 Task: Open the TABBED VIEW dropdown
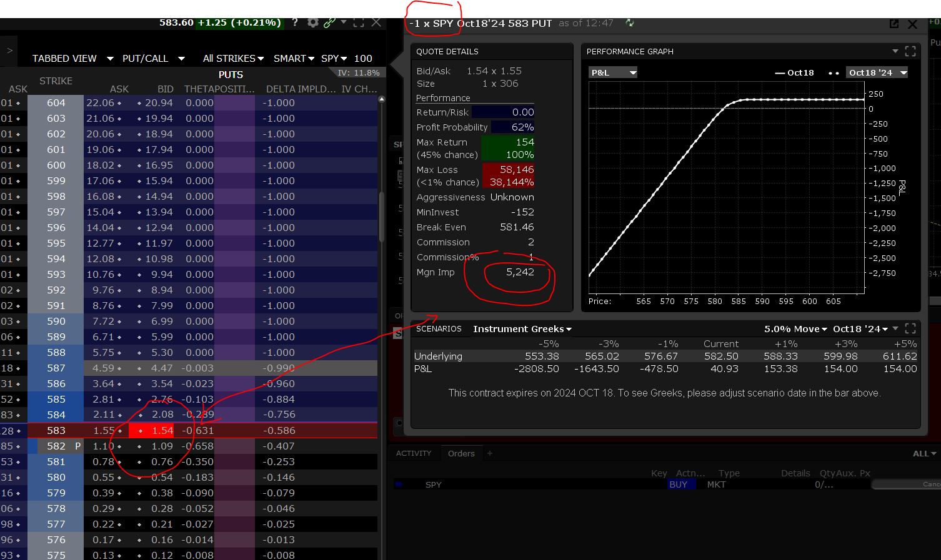(x=73, y=58)
